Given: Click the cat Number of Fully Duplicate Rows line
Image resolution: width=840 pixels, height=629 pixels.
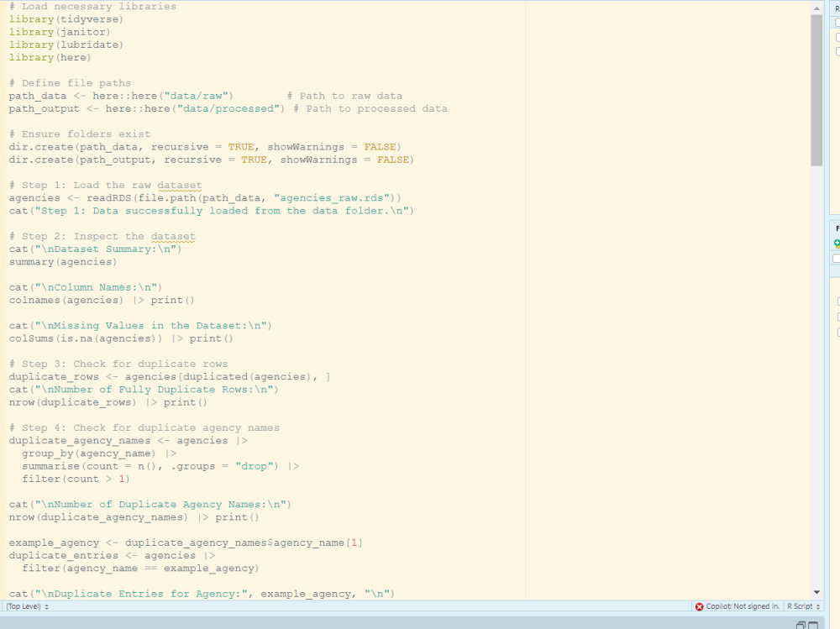Looking at the screenshot, I should [x=144, y=390].
